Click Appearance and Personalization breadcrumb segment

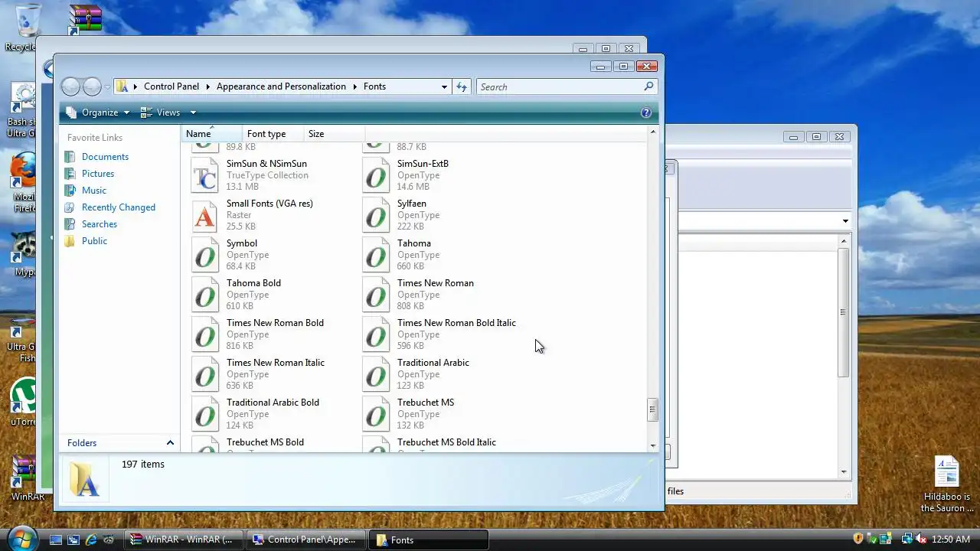[281, 86]
